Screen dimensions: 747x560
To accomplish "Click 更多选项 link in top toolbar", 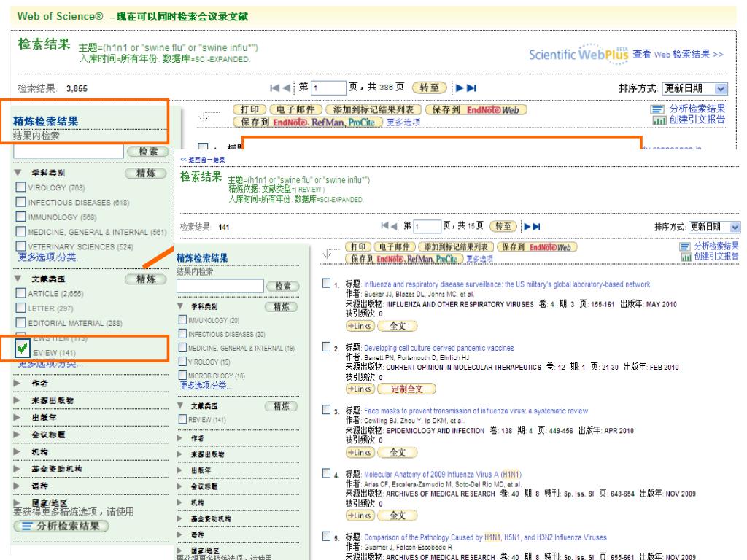I will click(403, 122).
